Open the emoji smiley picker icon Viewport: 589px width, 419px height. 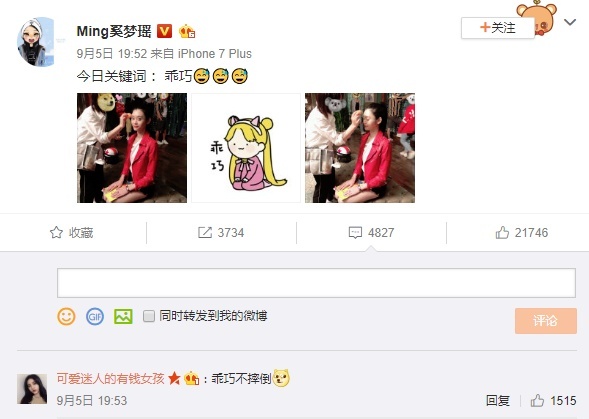click(66, 316)
